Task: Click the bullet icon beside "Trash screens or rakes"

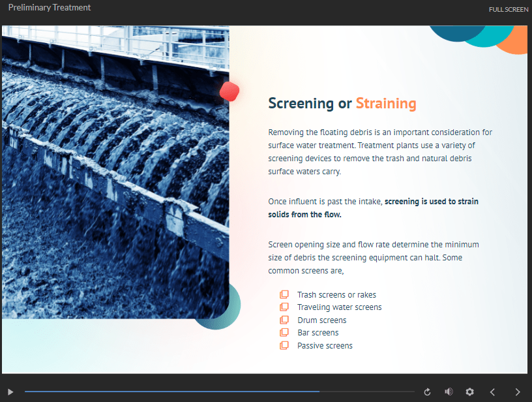Action: click(284, 294)
